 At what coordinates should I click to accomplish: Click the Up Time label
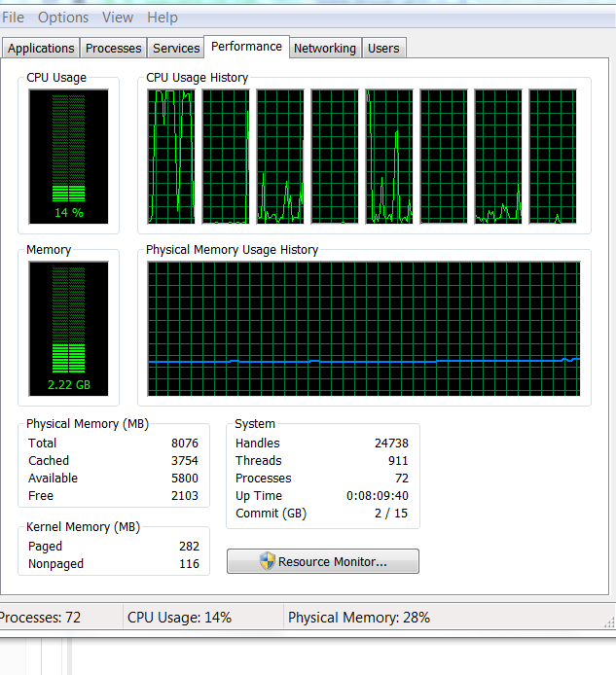click(259, 496)
